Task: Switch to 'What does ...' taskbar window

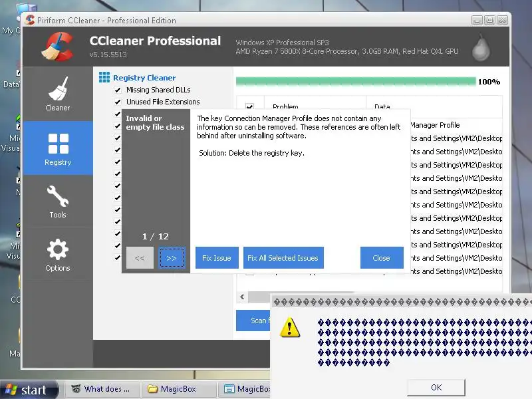Action: pyautogui.click(x=102, y=389)
